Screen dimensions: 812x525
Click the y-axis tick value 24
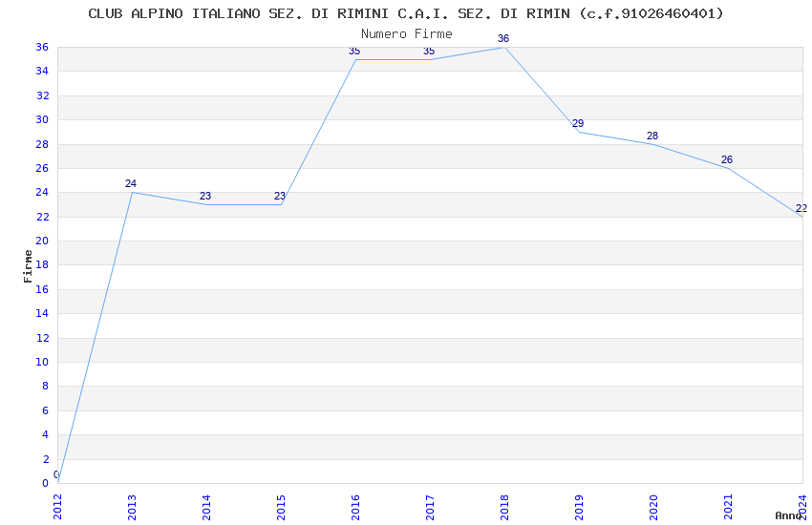(42, 193)
